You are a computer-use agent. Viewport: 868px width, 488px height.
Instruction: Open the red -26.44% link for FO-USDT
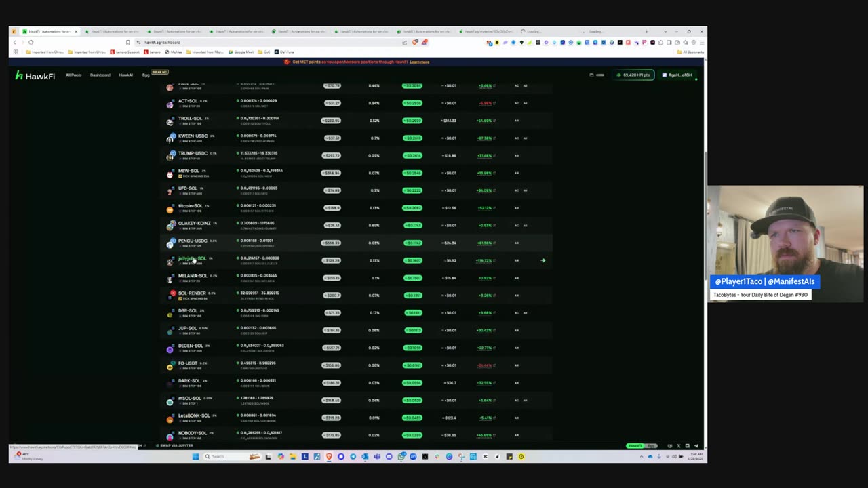(x=486, y=365)
